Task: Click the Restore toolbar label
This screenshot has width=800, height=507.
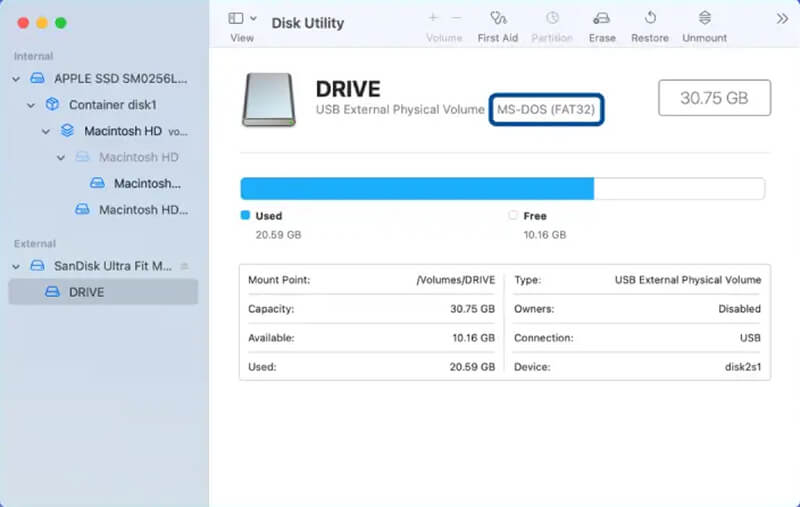Action: (650, 38)
